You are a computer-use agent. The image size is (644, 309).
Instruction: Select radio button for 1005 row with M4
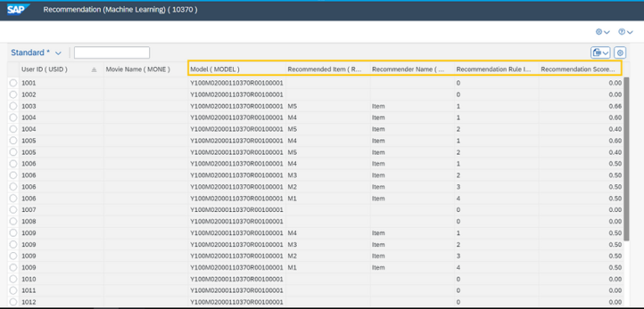tap(13, 141)
